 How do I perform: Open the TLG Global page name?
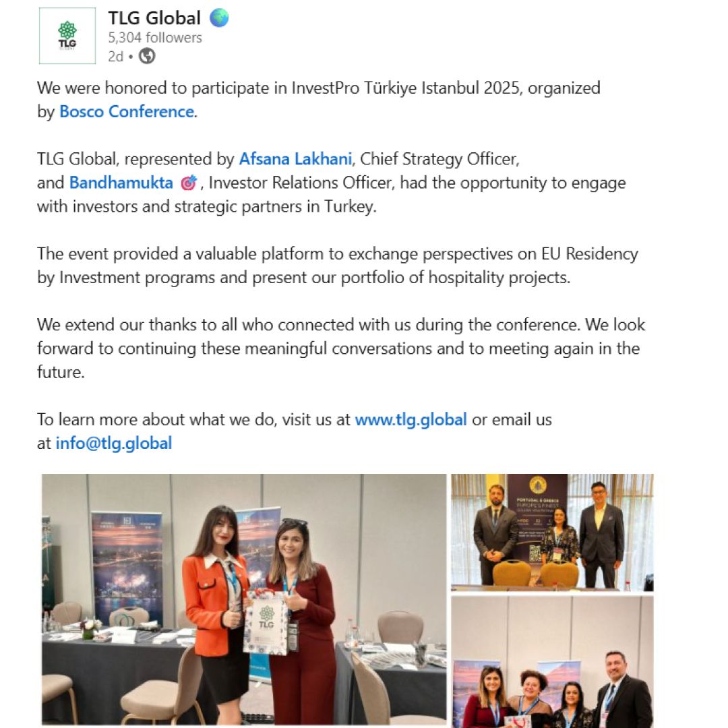(x=154, y=18)
